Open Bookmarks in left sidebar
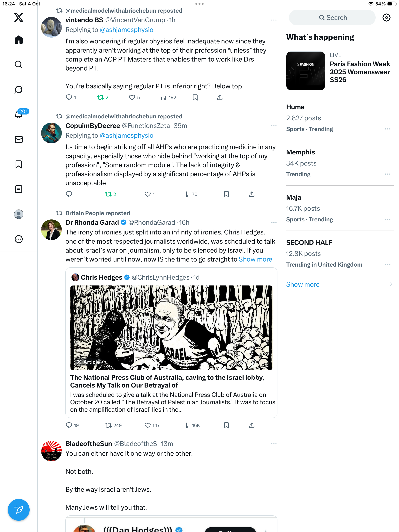Image resolution: width=399 pixels, height=532 pixels. [x=19, y=165]
